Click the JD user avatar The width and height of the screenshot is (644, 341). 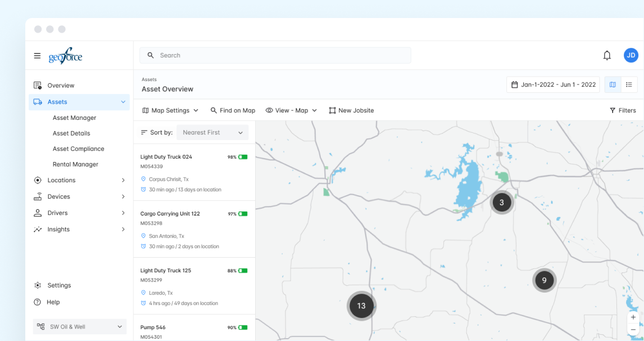pyautogui.click(x=631, y=55)
